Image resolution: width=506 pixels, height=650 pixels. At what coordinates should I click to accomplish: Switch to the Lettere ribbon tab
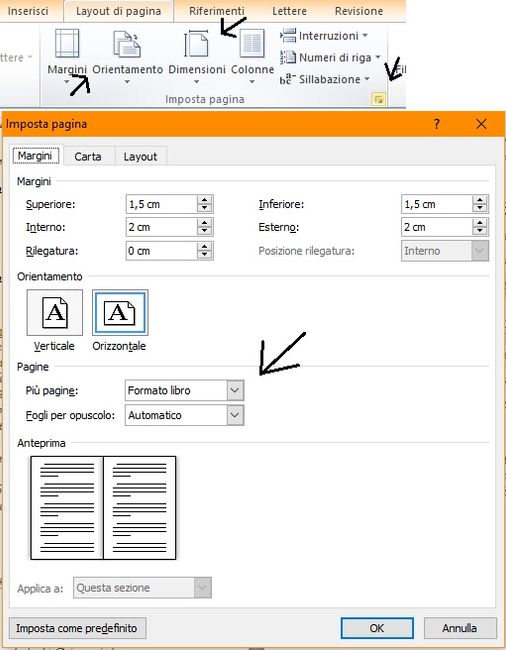pyautogui.click(x=289, y=11)
